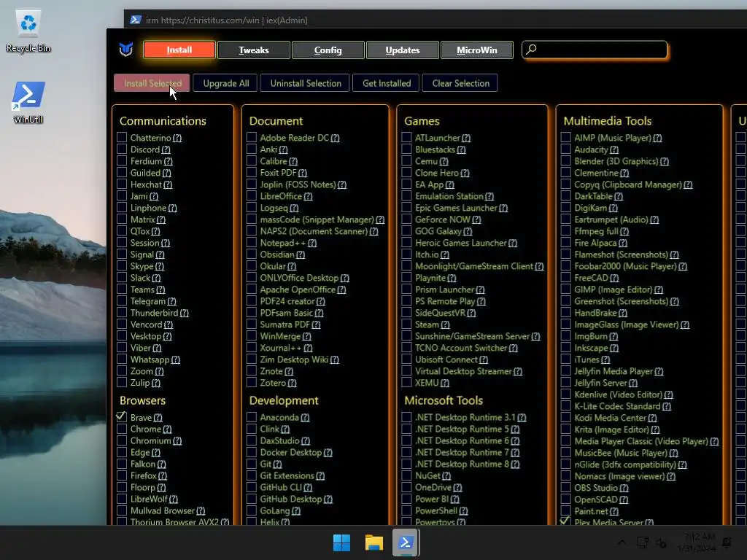Open the MicroWin tab
Image resolution: width=747 pixels, height=560 pixels.
477,50
